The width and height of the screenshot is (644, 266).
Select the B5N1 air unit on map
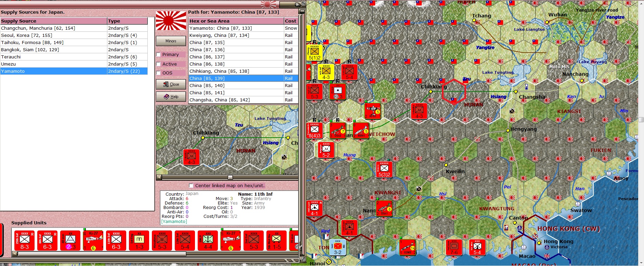click(361, 131)
